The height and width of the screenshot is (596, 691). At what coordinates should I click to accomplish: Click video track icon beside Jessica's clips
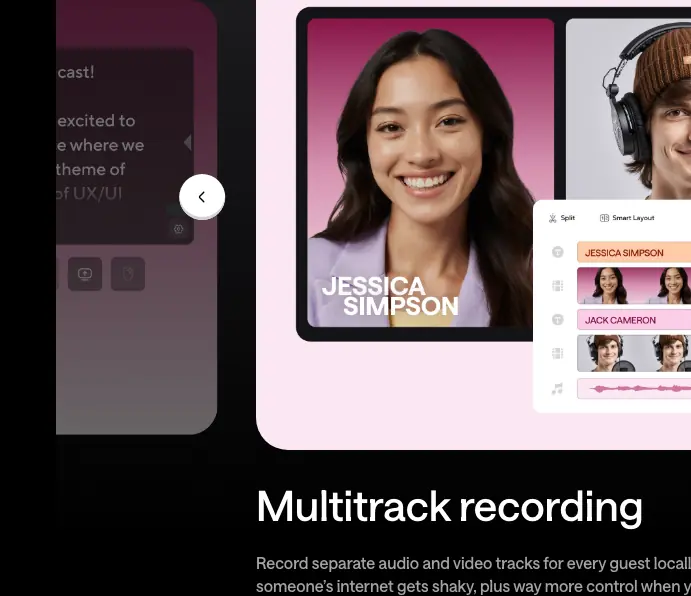pos(557,286)
